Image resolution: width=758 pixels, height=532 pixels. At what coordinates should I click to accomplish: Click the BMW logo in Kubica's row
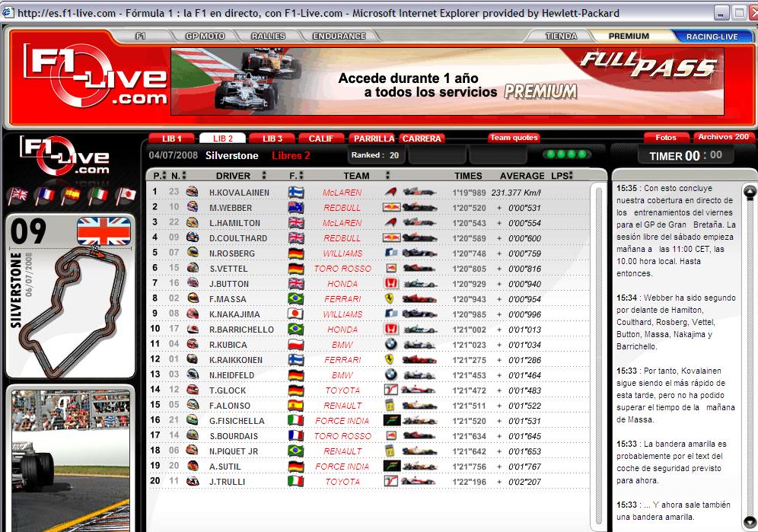point(390,345)
